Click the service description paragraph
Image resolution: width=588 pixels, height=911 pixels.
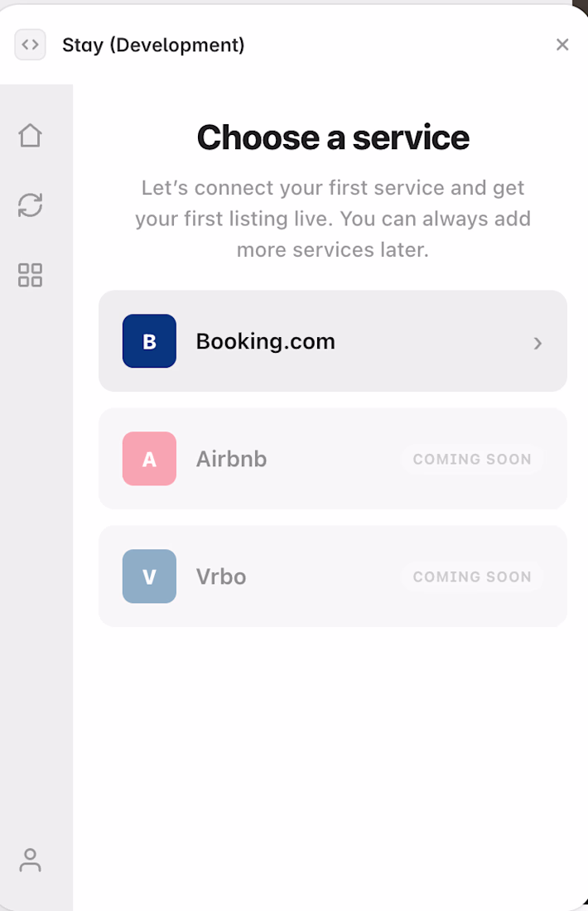click(x=333, y=219)
